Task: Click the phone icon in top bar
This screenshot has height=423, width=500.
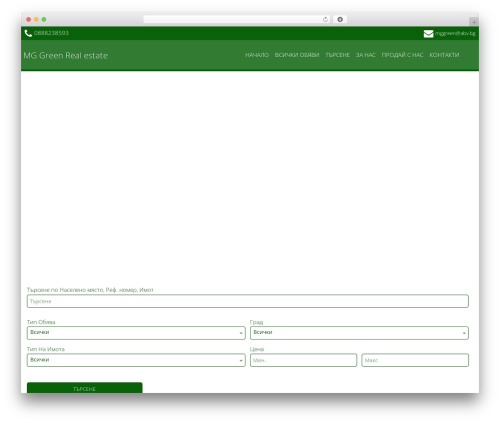Action: (x=28, y=33)
